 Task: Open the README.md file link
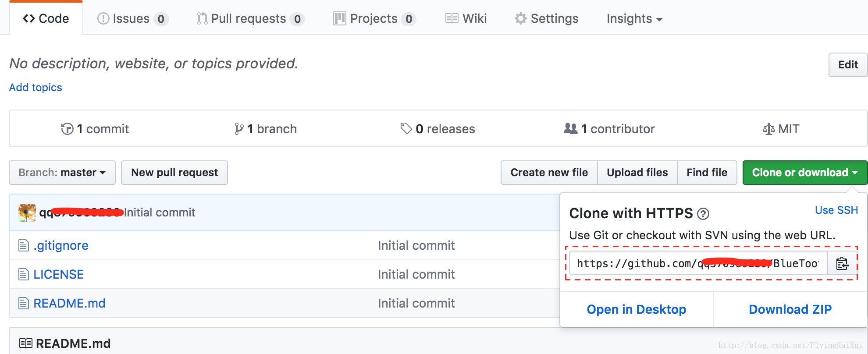[69, 303]
